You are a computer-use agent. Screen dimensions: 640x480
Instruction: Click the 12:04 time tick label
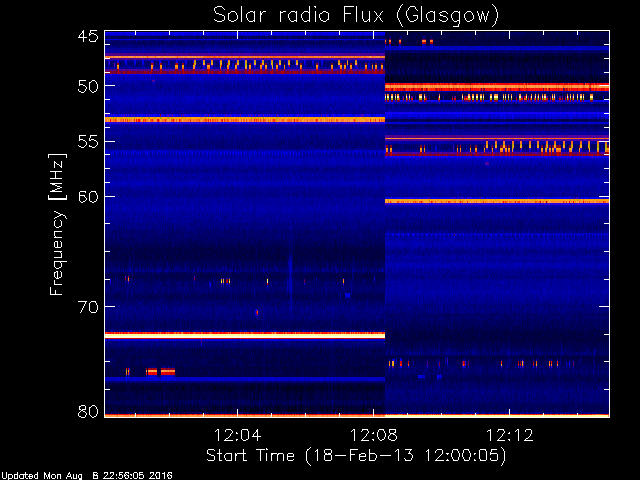[238, 435]
